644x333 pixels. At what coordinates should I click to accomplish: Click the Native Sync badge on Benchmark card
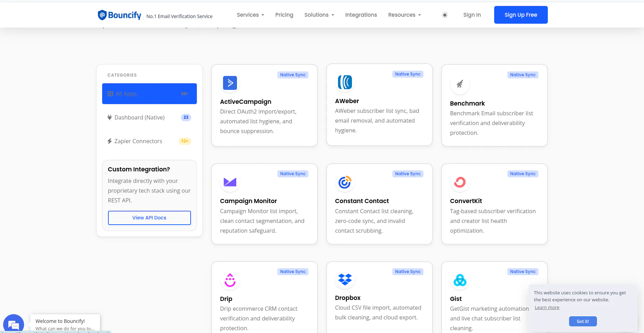point(523,75)
